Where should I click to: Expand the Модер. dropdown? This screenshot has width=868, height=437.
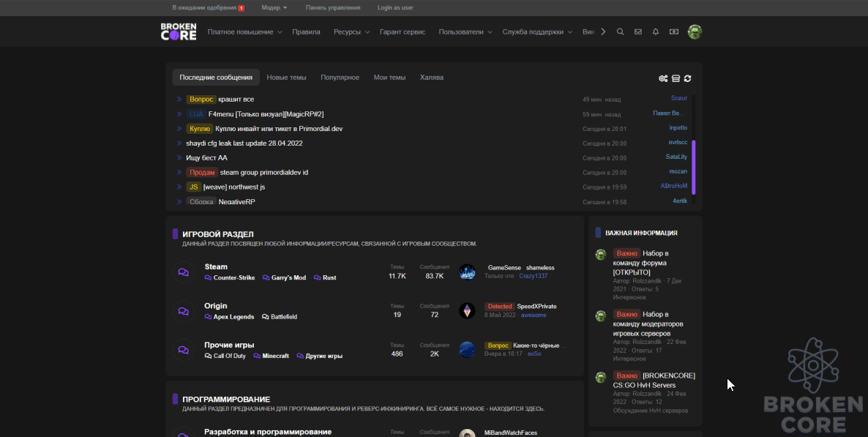pos(274,8)
